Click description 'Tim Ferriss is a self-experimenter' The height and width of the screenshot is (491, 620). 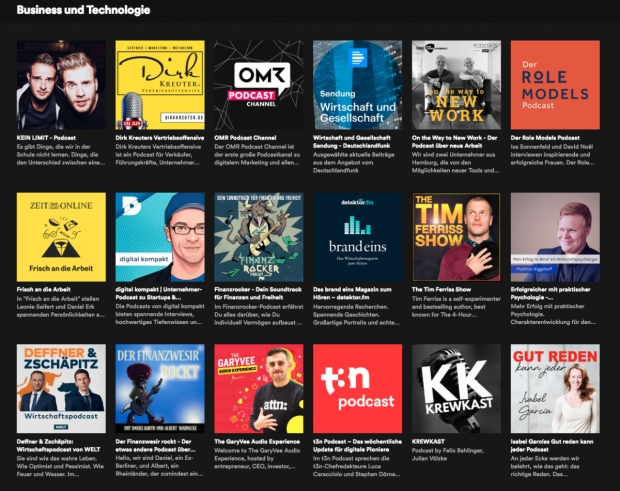pos(456,307)
